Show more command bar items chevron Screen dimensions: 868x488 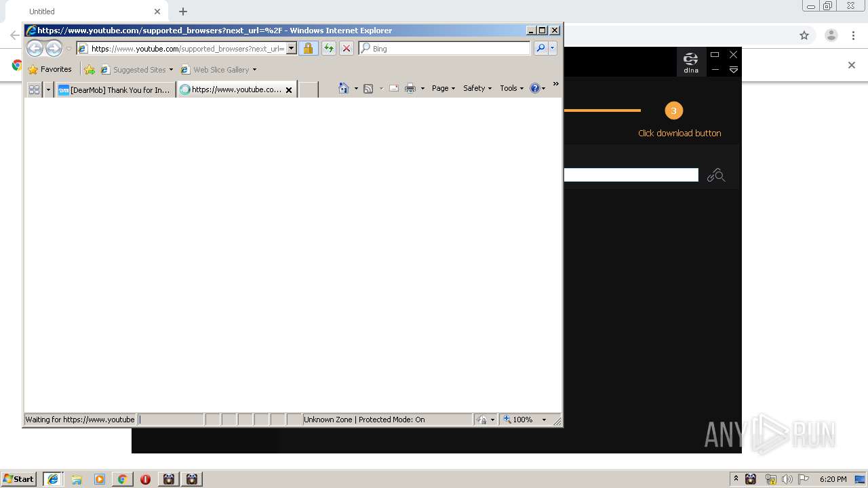tap(555, 85)
